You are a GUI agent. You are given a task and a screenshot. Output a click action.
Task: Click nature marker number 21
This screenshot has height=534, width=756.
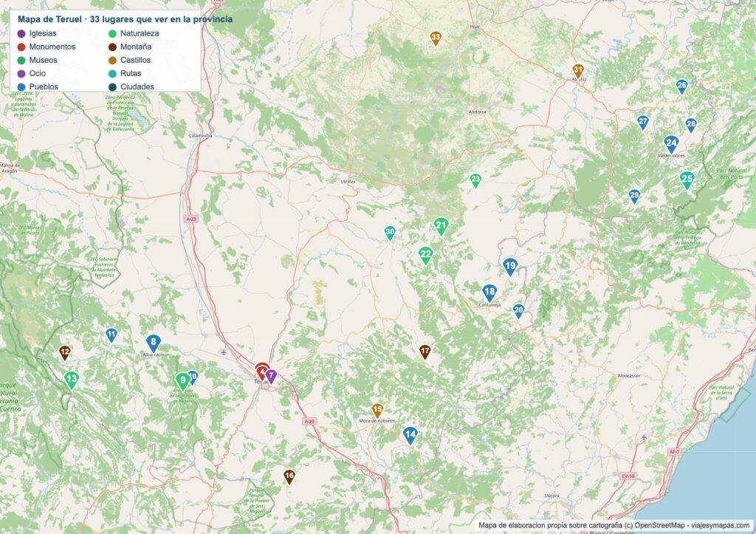click(x=441, y=226)
